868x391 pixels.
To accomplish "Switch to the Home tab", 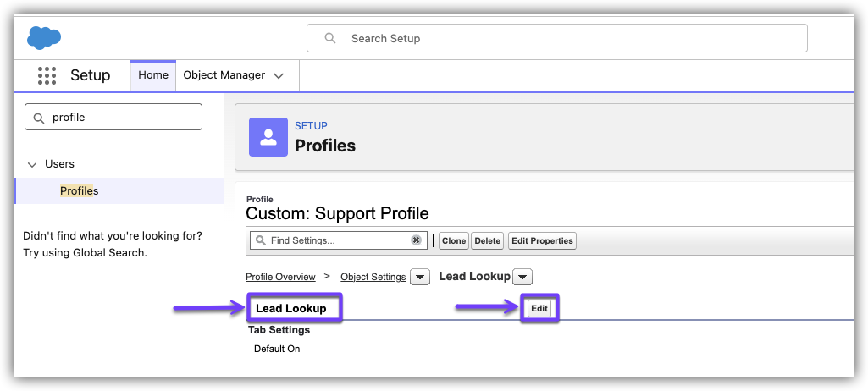I will [153, 75].
